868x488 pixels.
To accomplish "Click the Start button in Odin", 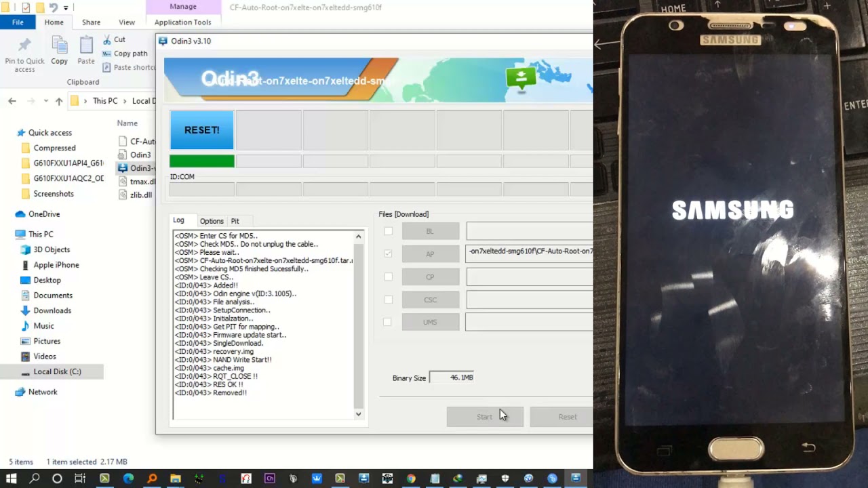I will tap(485, 417).
